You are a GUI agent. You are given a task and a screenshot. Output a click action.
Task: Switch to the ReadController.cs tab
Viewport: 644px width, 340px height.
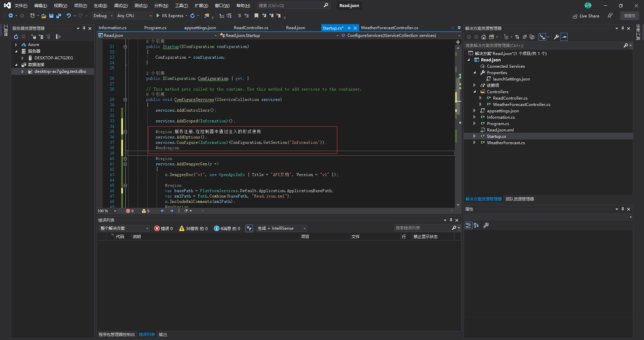[251, 28]
